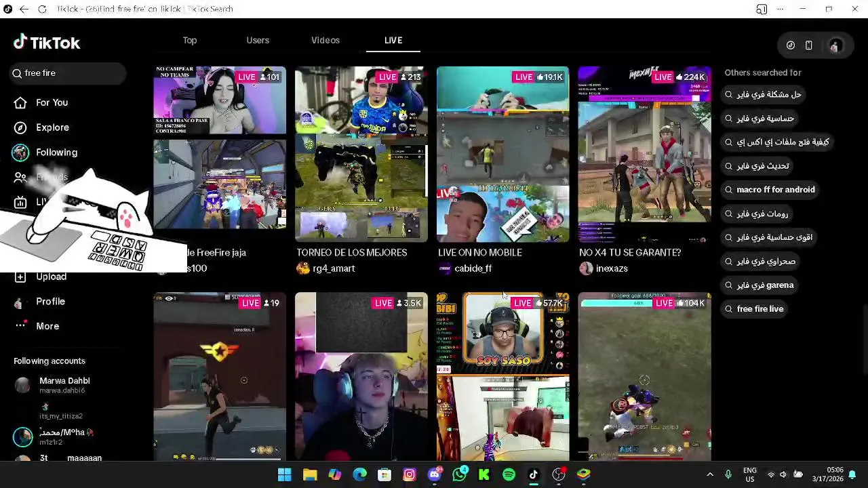This screenshot has height=488, width=868.
Task: Go to the For You feed
Action: 52,102
